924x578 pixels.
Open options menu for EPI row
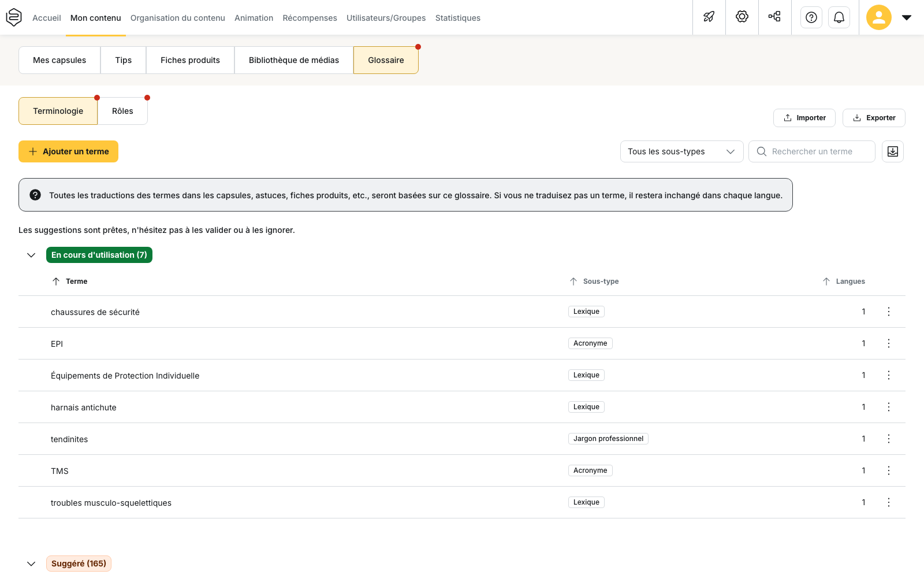[x=889, y=343]
